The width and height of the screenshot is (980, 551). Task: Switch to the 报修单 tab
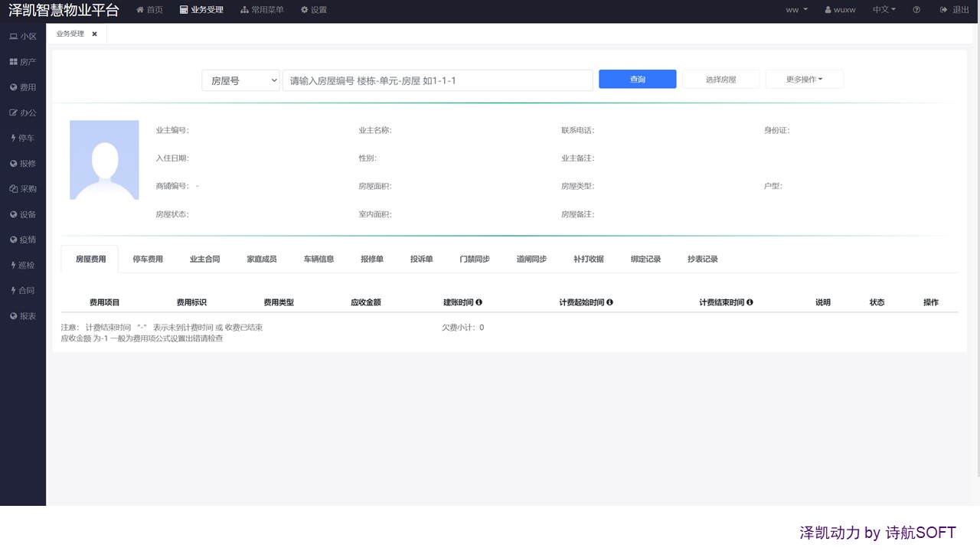click(x=372, y=259)
